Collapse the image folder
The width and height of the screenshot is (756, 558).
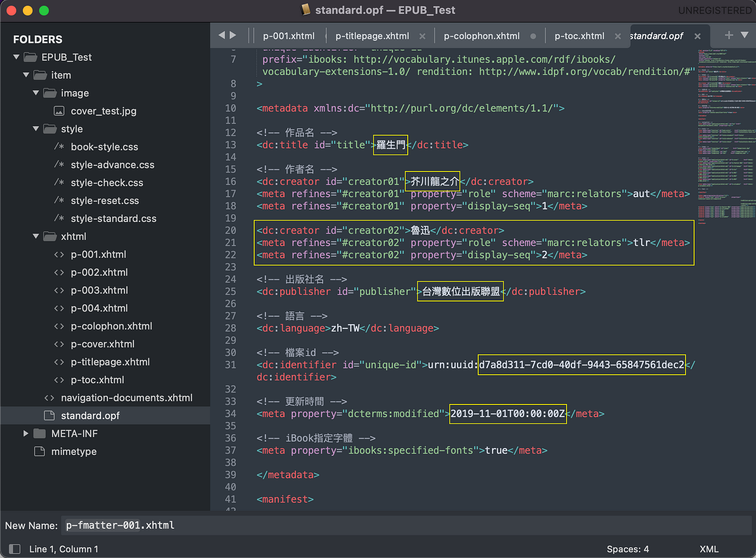click(x=36, y=93)
